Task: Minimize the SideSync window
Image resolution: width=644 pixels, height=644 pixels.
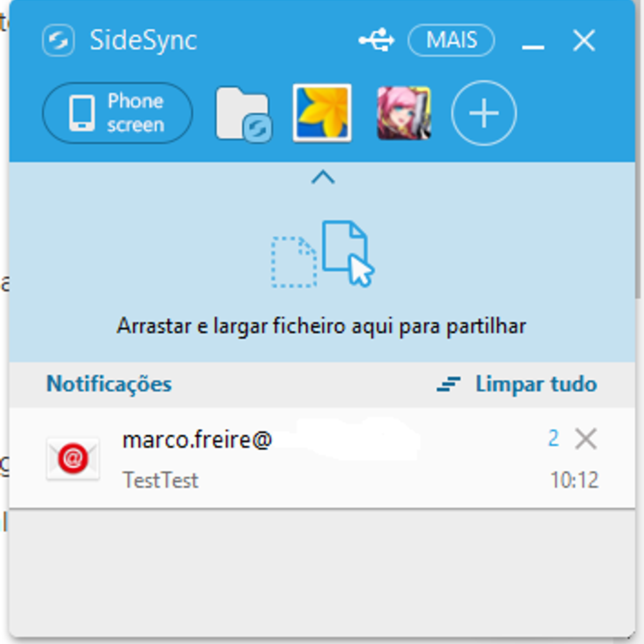Action: [533, 47]
